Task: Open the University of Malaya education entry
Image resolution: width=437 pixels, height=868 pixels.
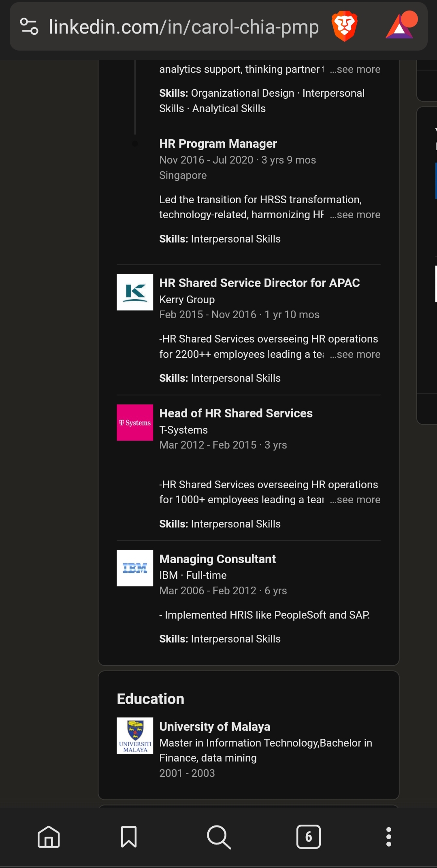Action: point(215,727)
